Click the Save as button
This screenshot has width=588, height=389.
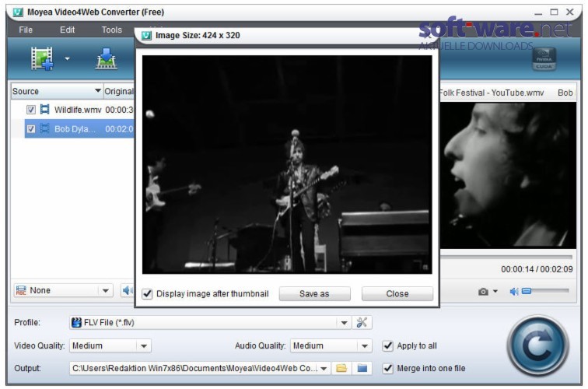(314, 294)
